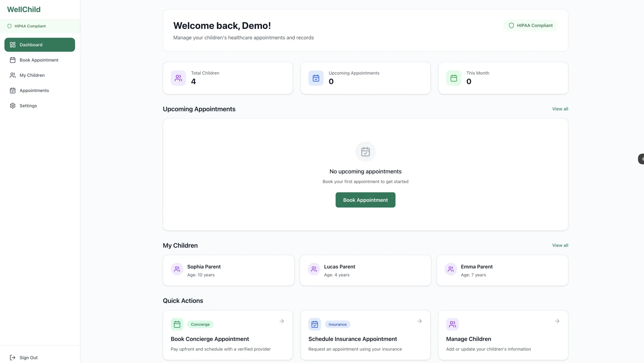Click Sophia Parent's avatar icon
This screenshot has width=644, height=363.
pos(177,269)
